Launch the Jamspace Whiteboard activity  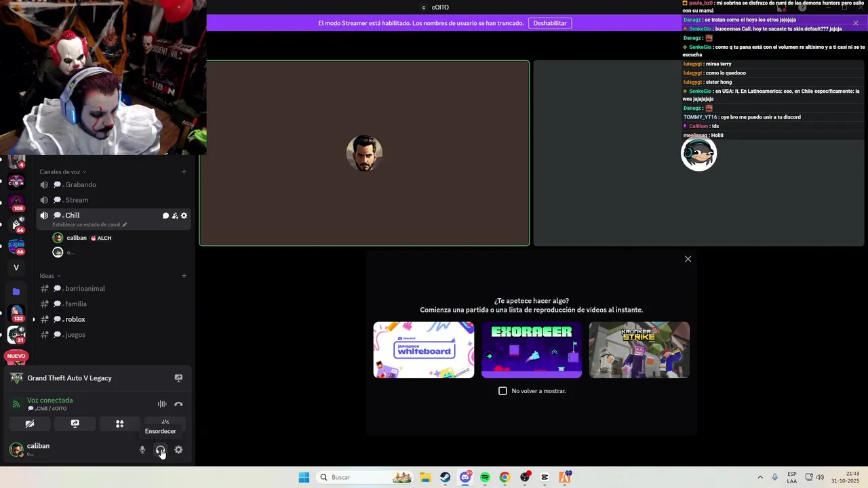tap(424, 350)
